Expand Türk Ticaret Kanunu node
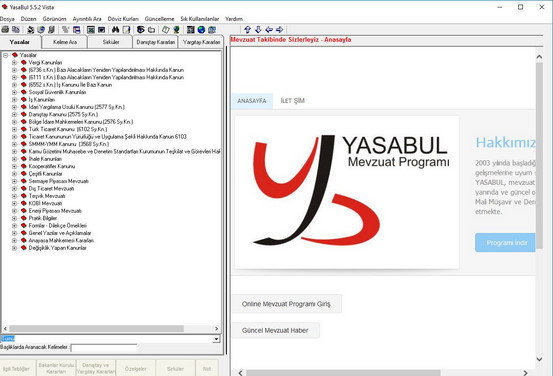 pos(14,129)
